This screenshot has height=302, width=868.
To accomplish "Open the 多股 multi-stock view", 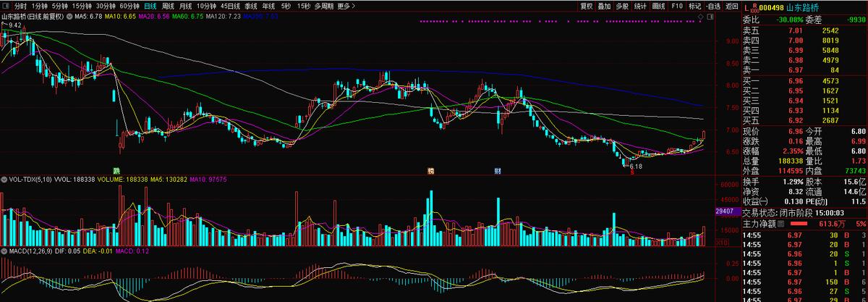I will (x=622, y=6).
